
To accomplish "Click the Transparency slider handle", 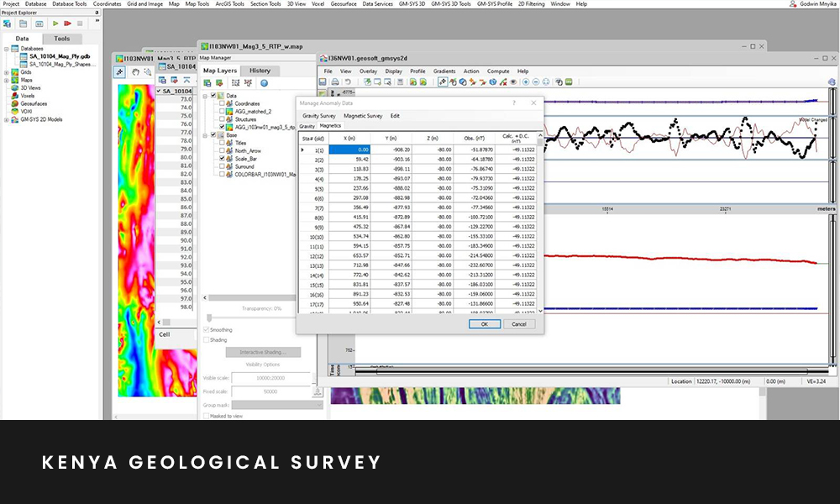I will (209, 318).
